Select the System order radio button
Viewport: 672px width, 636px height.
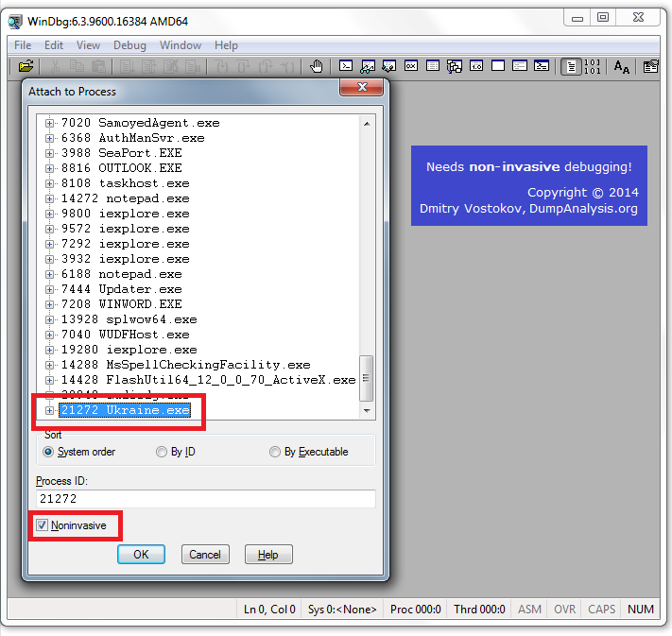click(x=48, y=452)
